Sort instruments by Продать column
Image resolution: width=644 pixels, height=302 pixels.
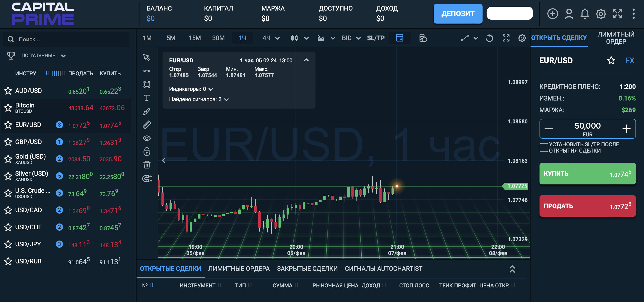[80, 73]
